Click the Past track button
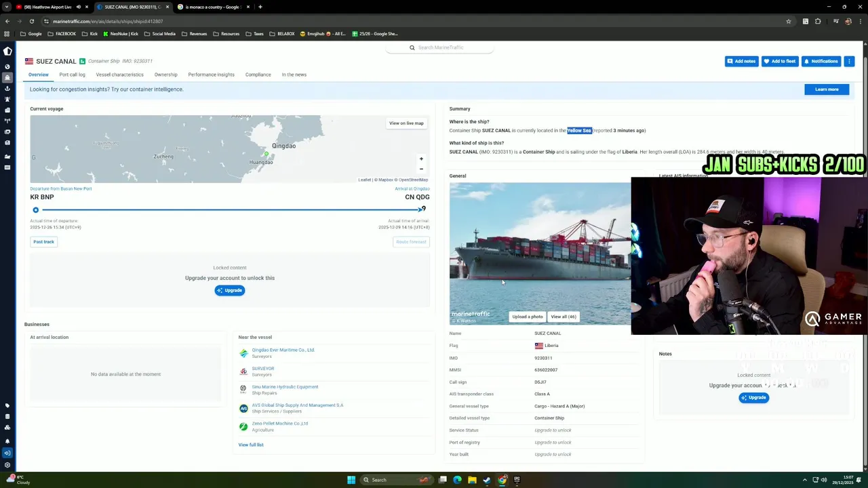Screen dimensions: 868x488 coord(43,242)
